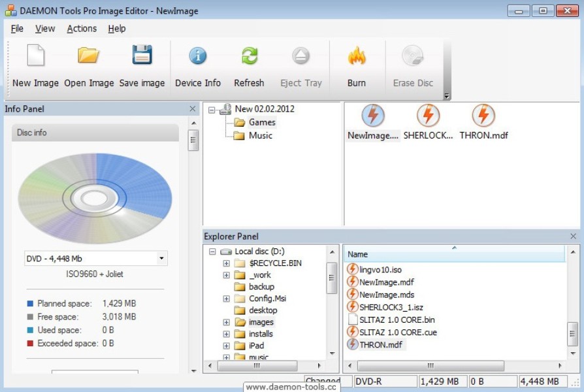Open the Actions menu
The width and height of the screenshot is (584, 392).
tap(82, 29)
